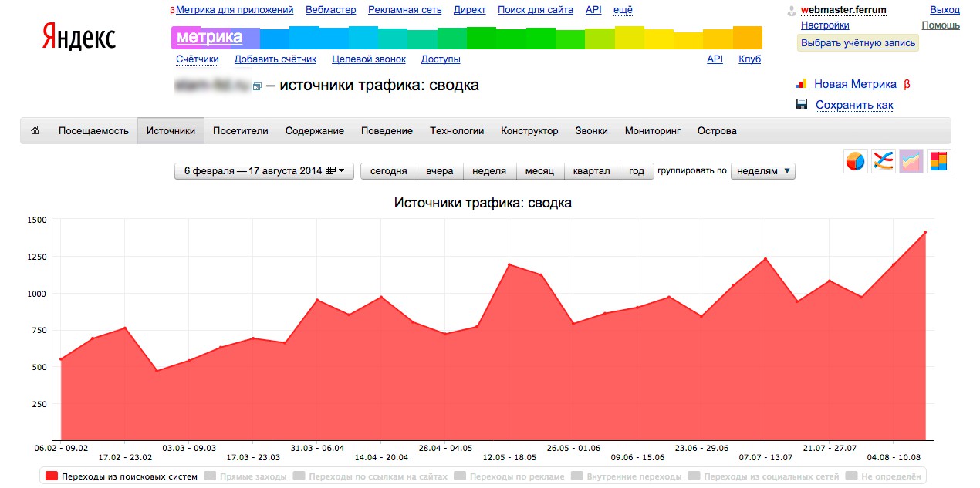Click the Yandex logo

coord(79,36)
